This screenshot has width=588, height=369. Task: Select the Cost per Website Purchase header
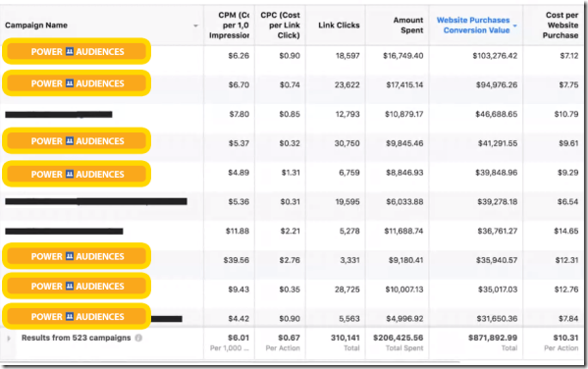561,26
